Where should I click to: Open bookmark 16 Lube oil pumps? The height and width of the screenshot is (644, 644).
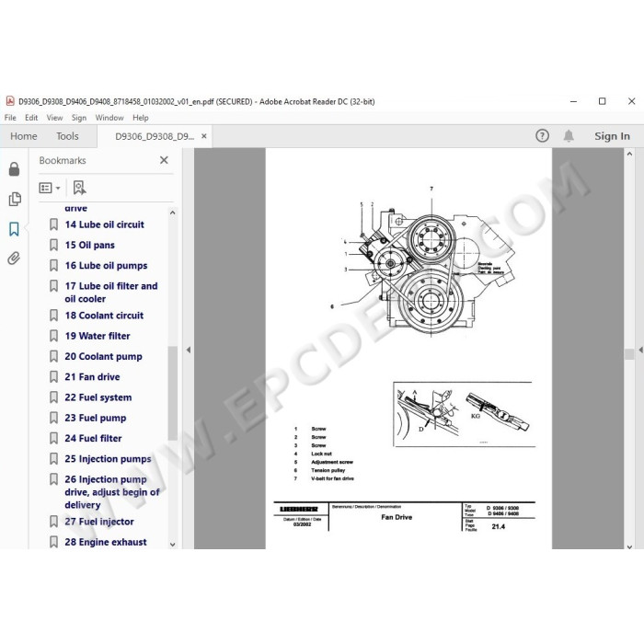click(x=106, y=265)
